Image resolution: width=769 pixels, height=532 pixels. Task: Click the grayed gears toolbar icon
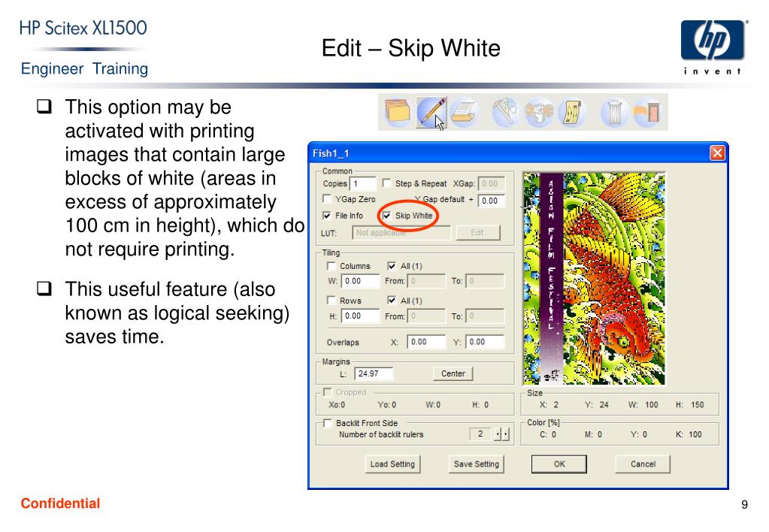(538, 112)
